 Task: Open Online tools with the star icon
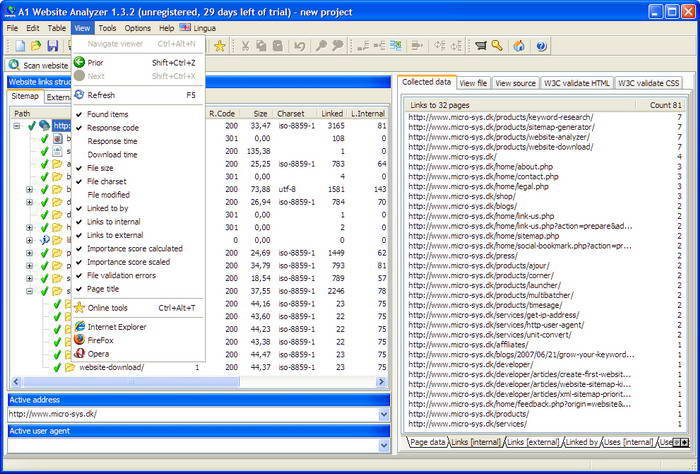tap(106, 308)
